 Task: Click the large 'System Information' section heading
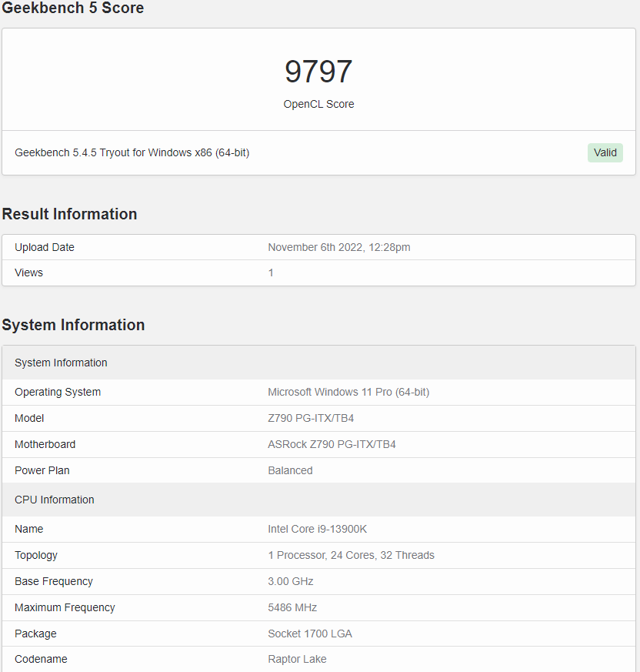coord(73,325)
